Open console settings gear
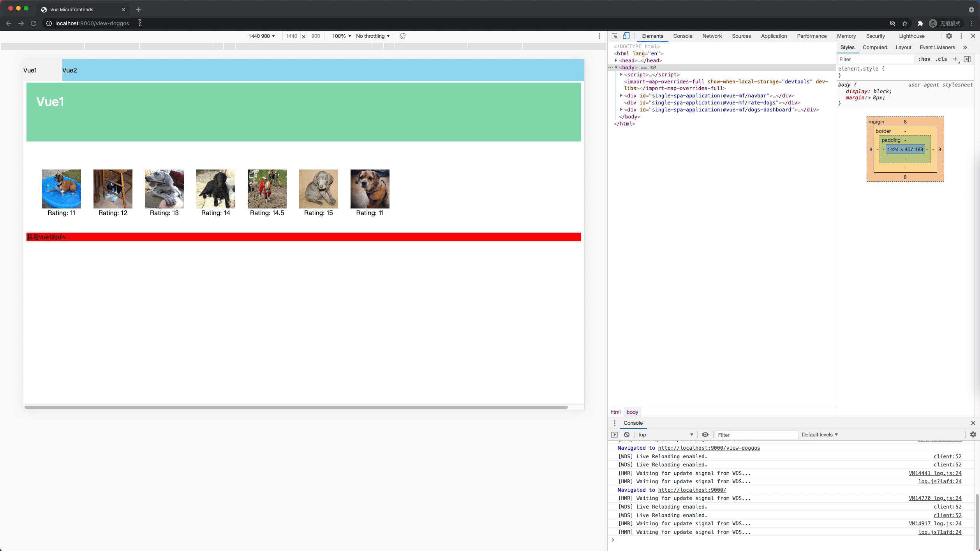This screenshot has height=551, width=980. (x=973, y=434)
